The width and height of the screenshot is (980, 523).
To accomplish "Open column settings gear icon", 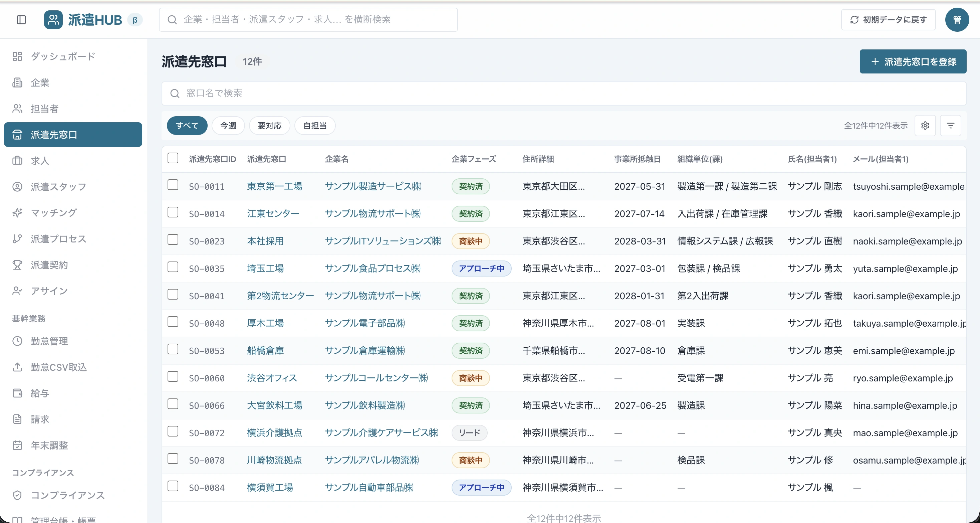I will 925,126.
